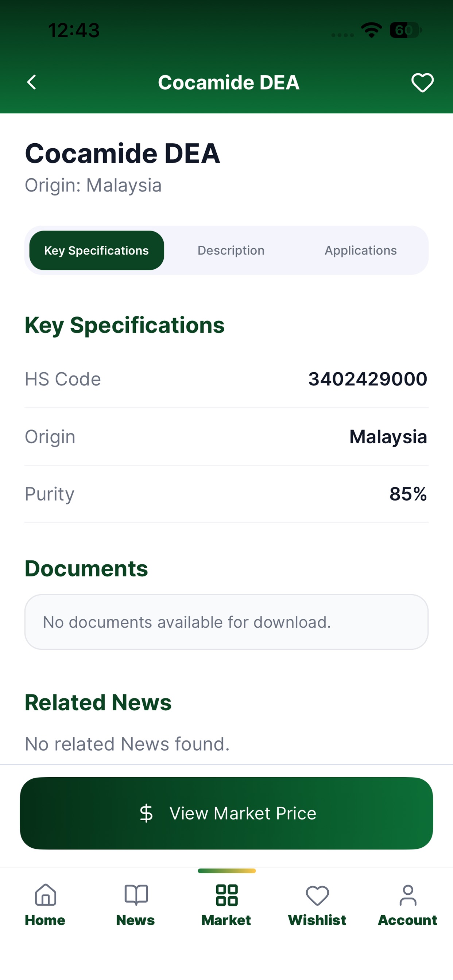Tap the Related News section heading
This screenshot has height=980, width=453.
tap(98, 702)
